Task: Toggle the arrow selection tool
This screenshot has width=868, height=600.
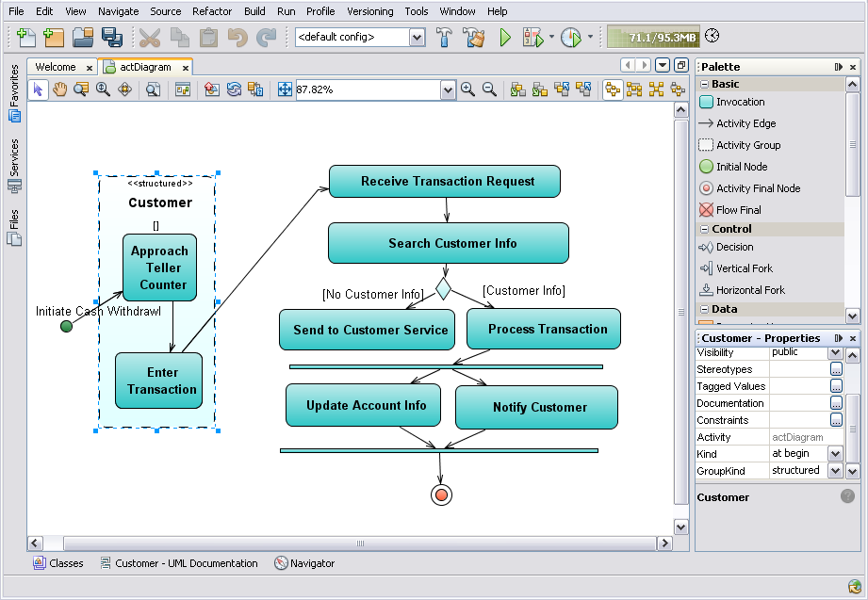Action: (x=39, y=89)
